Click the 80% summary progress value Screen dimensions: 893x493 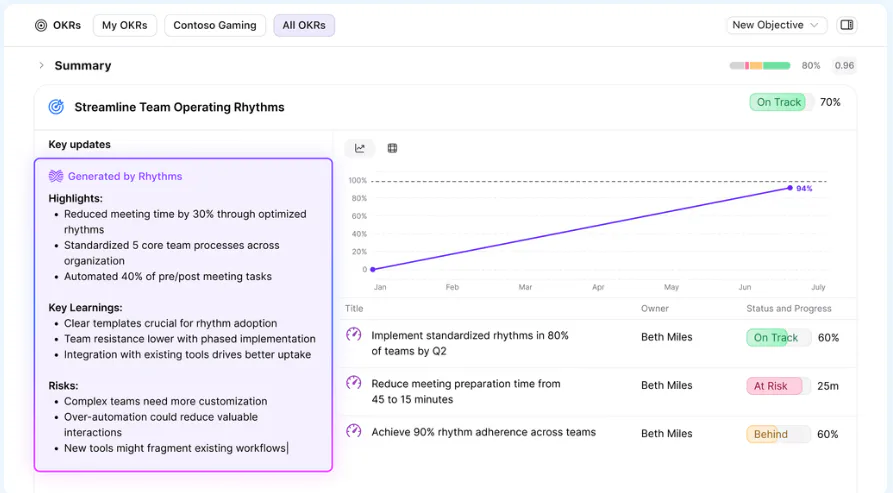pyautogui.click(x=810, y=65)
